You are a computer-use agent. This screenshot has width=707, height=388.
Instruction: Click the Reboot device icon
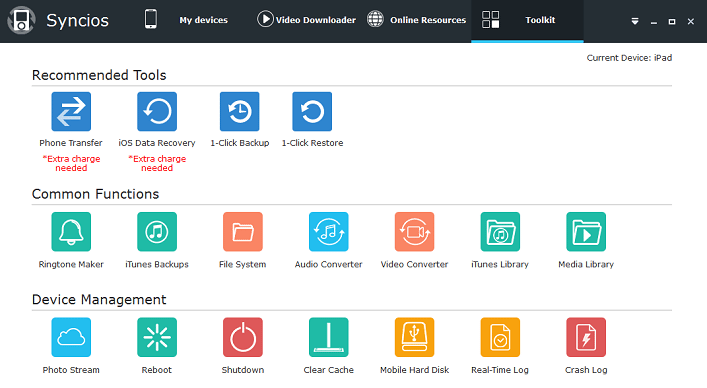pos(157,337)
